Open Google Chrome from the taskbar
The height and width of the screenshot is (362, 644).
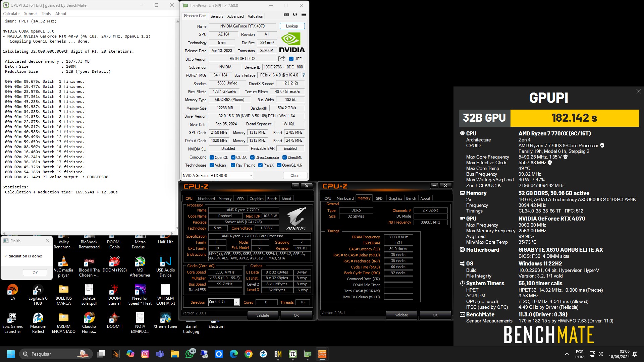pyautogui.click(x=249, y=354)
